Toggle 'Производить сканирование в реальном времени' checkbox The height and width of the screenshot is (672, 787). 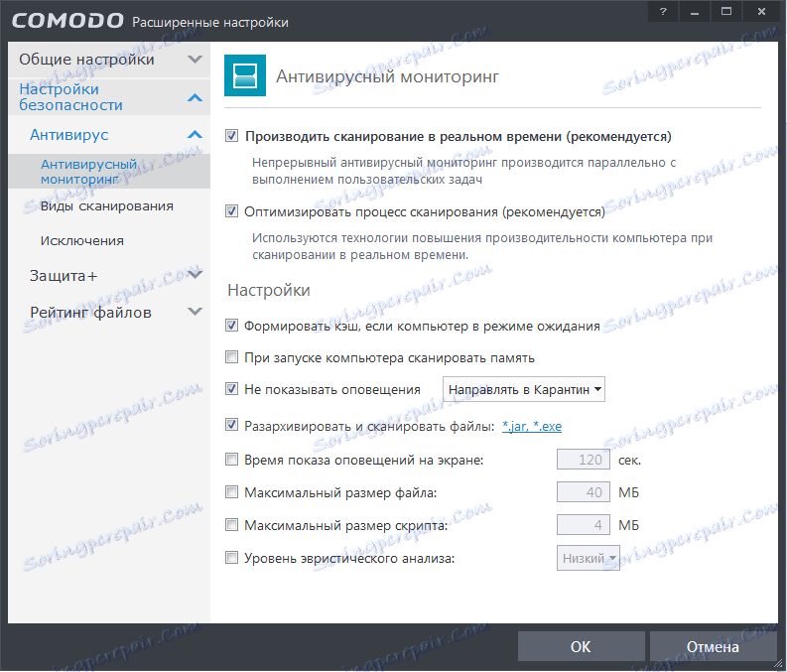(x=231, y=136)
